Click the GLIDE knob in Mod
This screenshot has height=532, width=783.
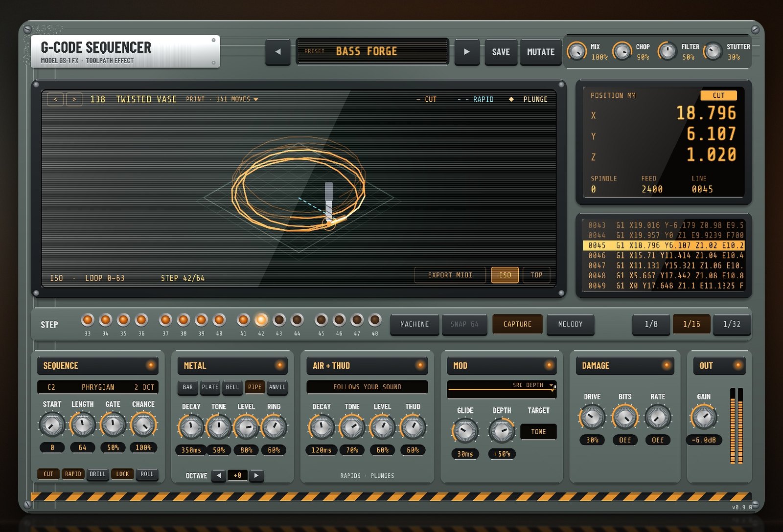tap(465, 431)
